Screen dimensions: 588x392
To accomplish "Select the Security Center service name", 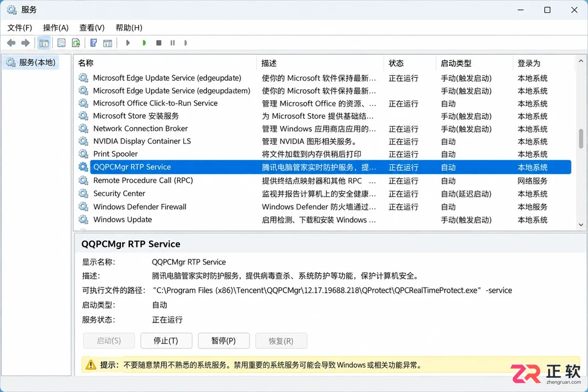I will click(x=119, y=194).
